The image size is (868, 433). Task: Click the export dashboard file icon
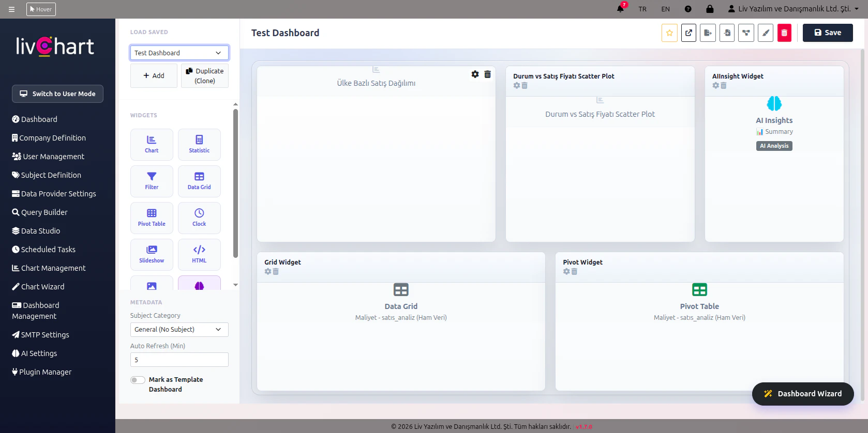pyautogui.click(x=708, y=33)
